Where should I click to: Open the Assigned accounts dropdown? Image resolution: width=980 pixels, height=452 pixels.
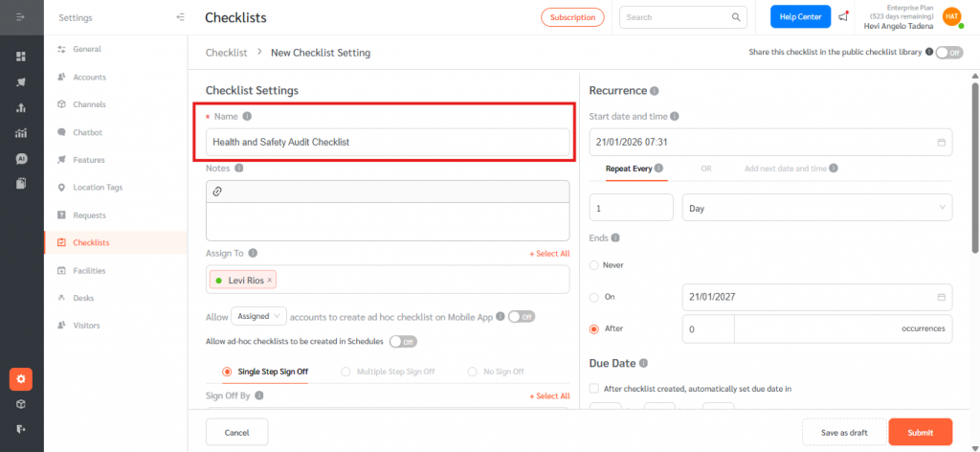tap(259, 315)
